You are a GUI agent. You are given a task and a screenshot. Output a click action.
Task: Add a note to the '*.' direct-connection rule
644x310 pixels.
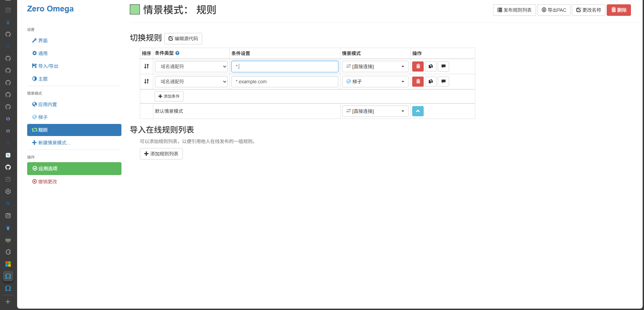(443, 67)
